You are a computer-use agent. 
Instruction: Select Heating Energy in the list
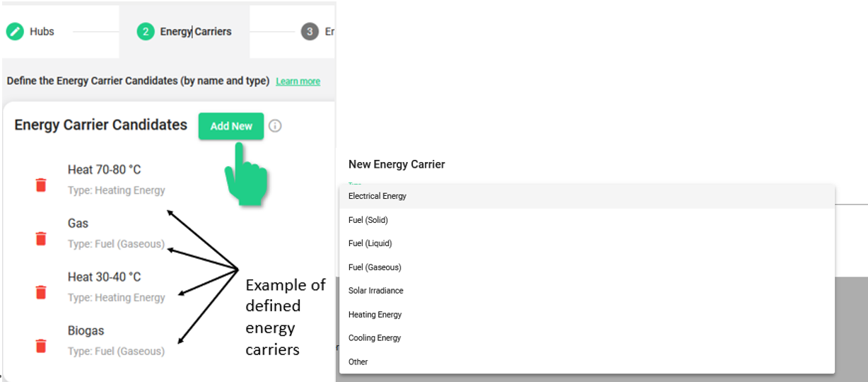375,315
